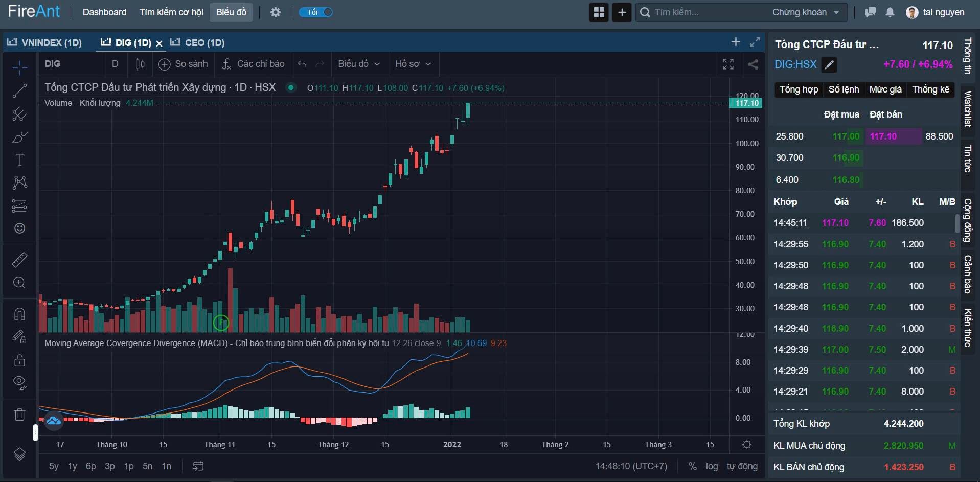
Task: Select the trend line drawing tool
Action: click(x=19, y=91)
